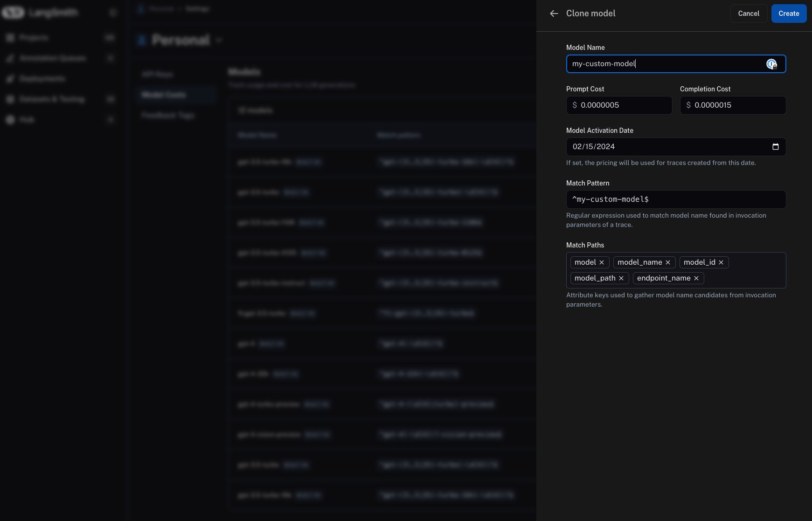Select the model_id tag text
The width and height of the screenshot is (812, 521).
(x=699, y=262)
